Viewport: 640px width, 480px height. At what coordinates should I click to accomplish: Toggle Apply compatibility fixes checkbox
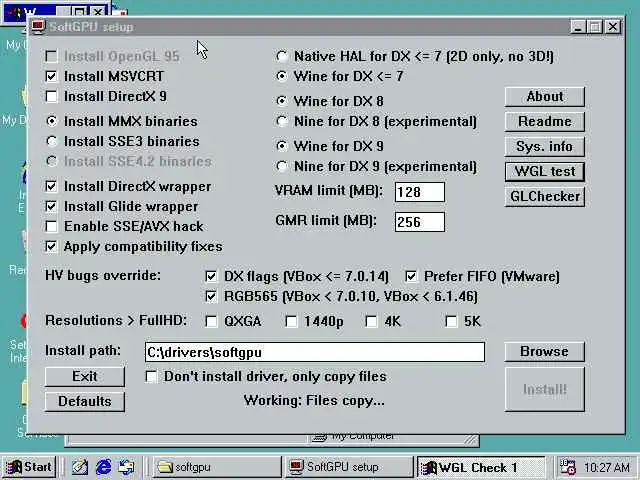51,247
